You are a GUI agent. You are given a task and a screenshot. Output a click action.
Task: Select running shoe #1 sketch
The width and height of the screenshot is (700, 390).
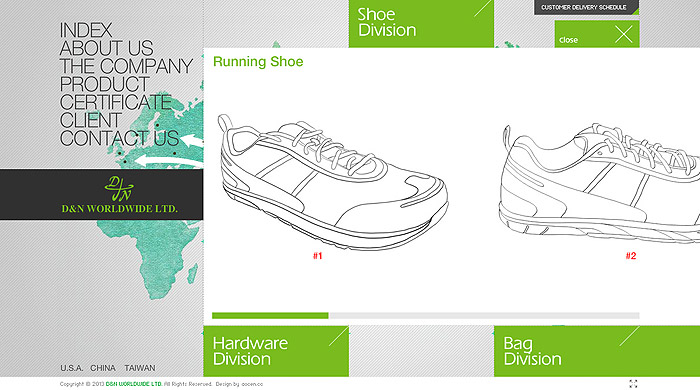[333, 182]
